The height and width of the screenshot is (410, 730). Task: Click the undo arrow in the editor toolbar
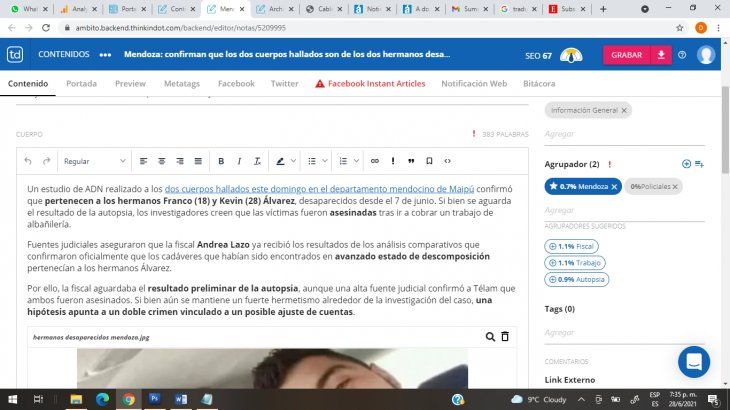[28, 161]
